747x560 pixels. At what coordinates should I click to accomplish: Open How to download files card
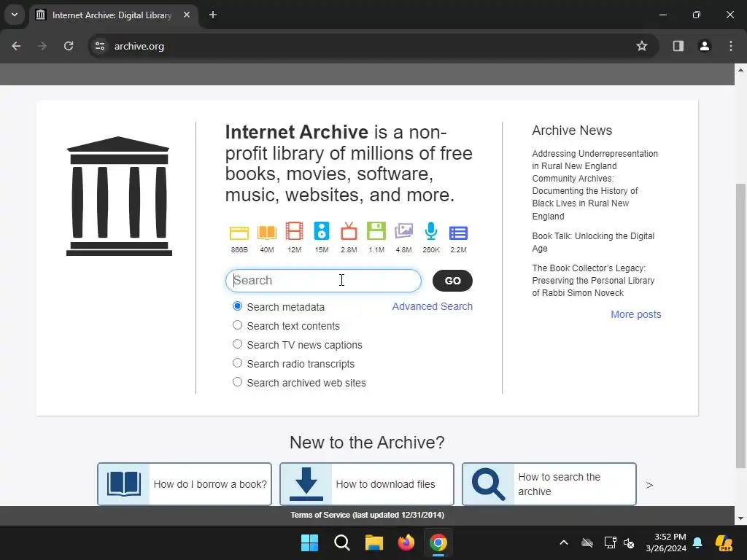click(x=367, y=484)
